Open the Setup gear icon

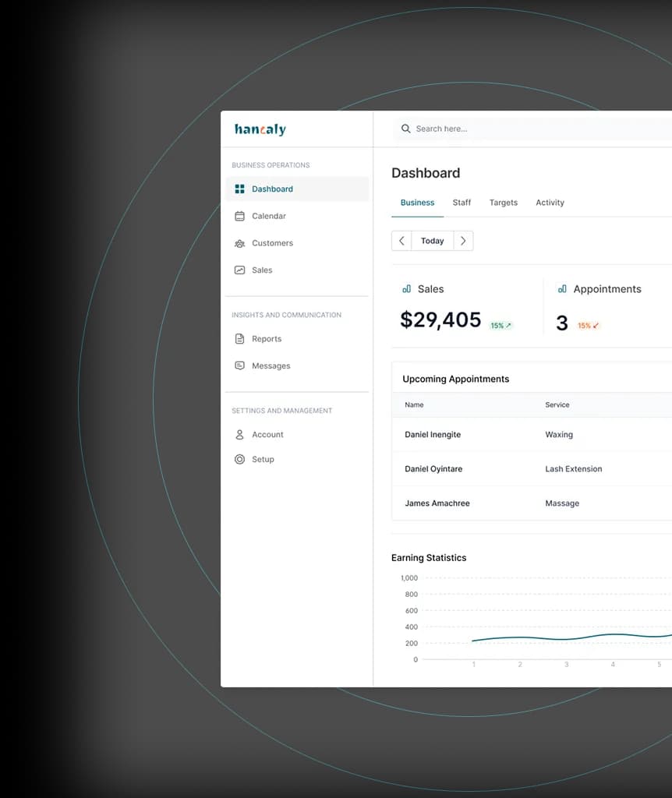tap(239, 459)
